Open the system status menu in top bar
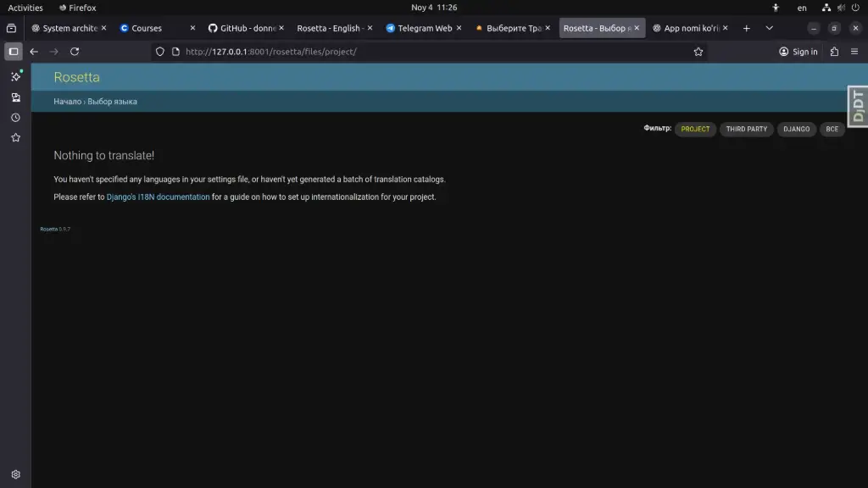The height and width of the screenshot is (488, 868). (x=839, y=8)
